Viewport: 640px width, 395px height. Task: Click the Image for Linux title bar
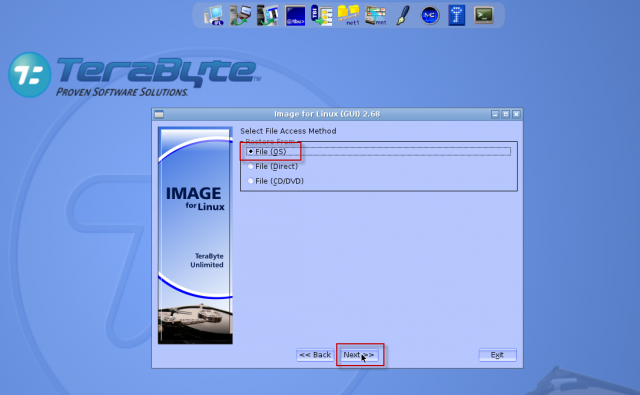click(327, 114)
